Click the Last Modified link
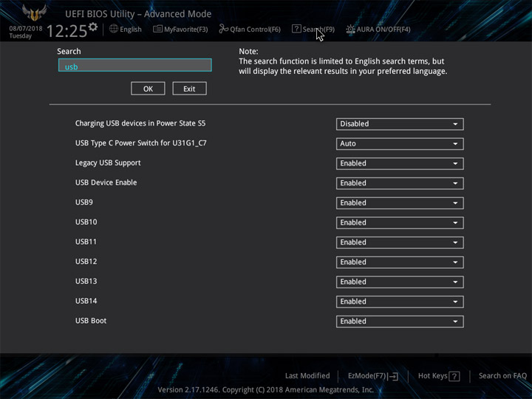The width and height of the screenshot is (532, 399). 307,375
